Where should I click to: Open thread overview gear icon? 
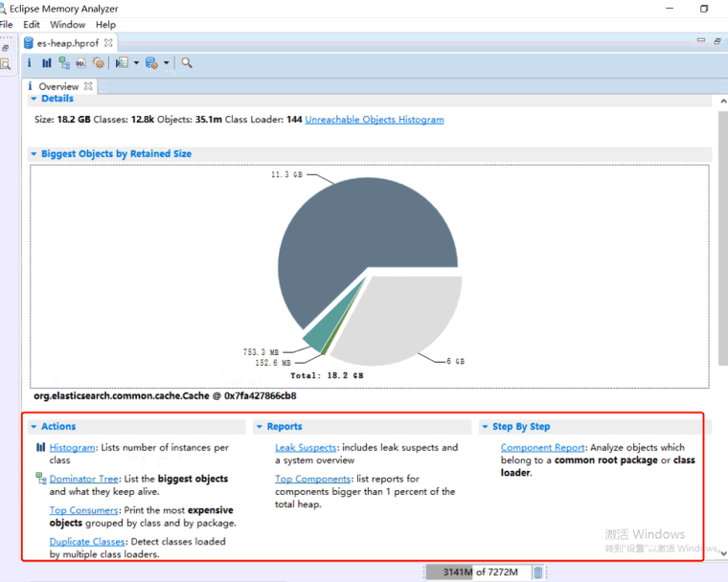click(x=99, y=62)
